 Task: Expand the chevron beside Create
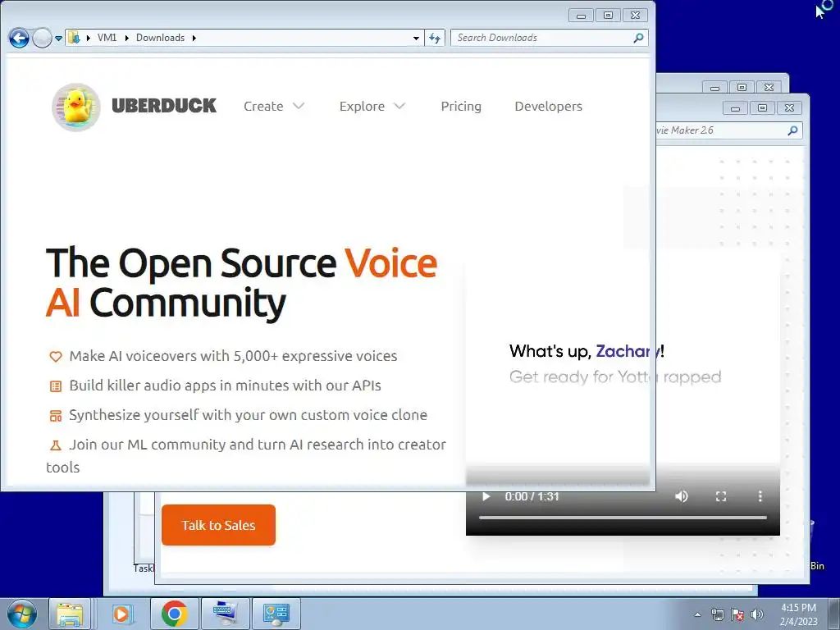299,106
